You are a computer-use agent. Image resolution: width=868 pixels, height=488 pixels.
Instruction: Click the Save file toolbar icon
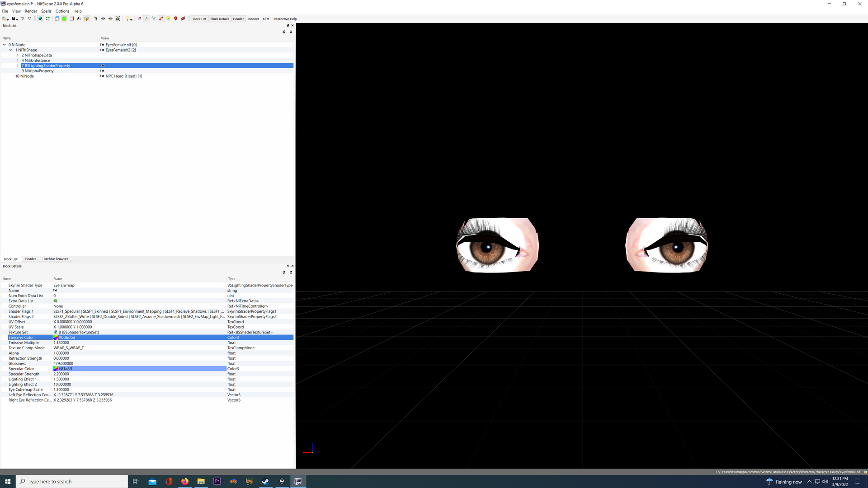(x=14, y=19)
